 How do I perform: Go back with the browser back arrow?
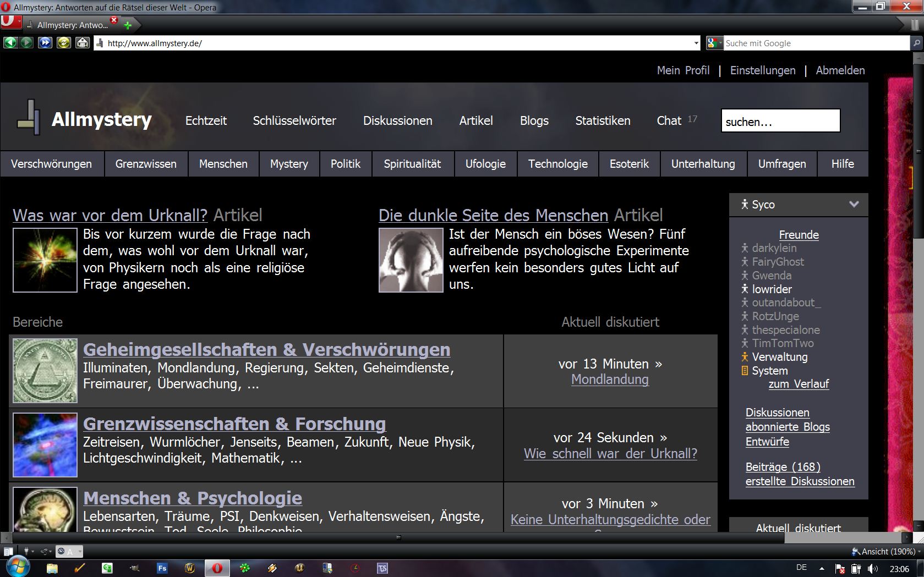click(x=10, y=43)
